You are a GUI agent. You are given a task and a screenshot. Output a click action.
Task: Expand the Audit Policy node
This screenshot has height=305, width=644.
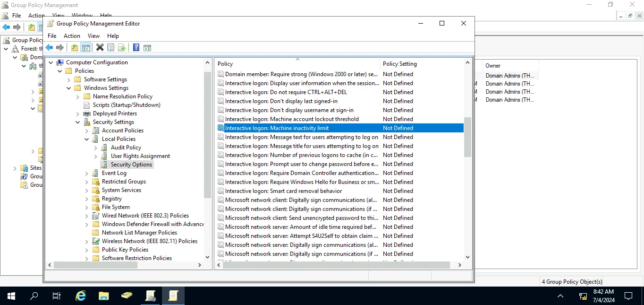tap(96, 148)
